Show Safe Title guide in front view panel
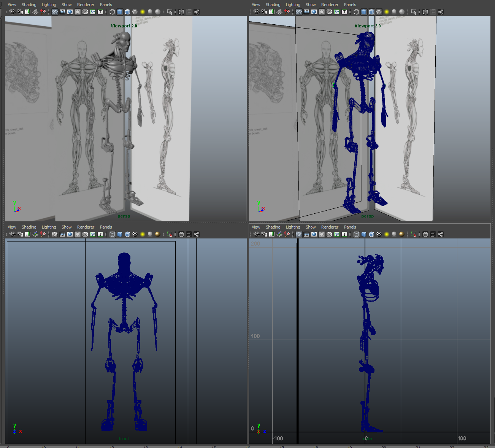Image resolution: width=495 pixels, height=448 pixels. pyautogui.click(x=100, y=234)
